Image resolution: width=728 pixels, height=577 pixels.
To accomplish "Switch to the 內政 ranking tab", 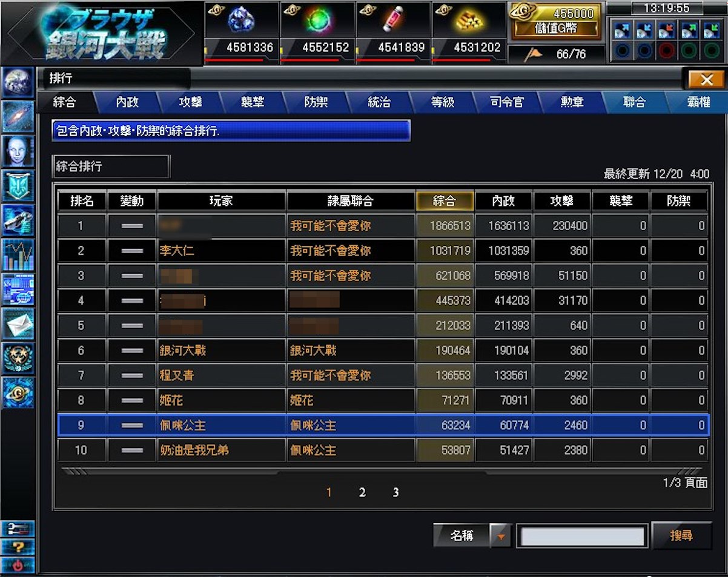I will point(127,102).
